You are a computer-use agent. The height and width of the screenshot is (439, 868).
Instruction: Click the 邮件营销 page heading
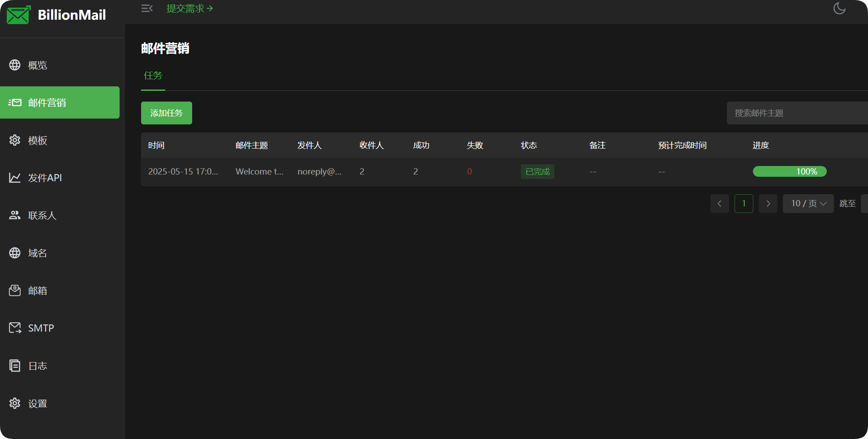tap(165, 48)
